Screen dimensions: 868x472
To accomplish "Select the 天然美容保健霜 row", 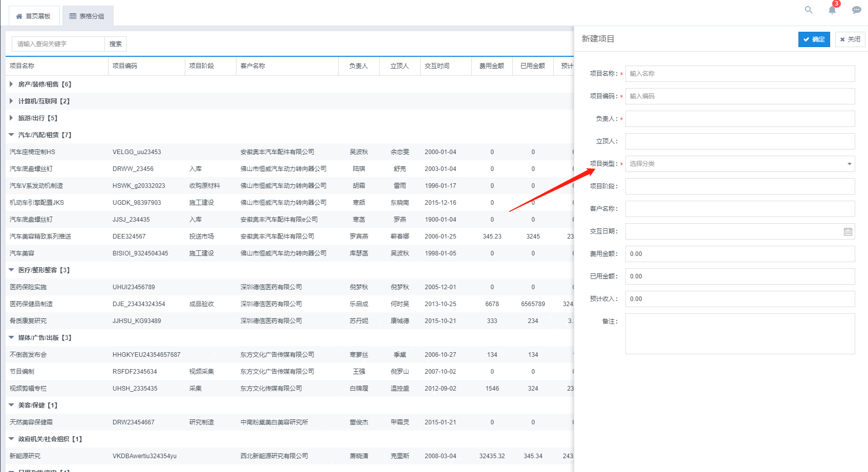I will click(x=290, y=422).
